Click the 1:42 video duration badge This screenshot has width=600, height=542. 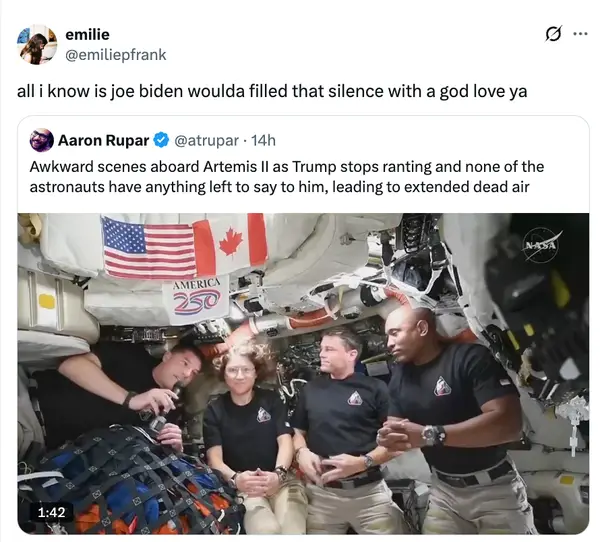(52, 512)
